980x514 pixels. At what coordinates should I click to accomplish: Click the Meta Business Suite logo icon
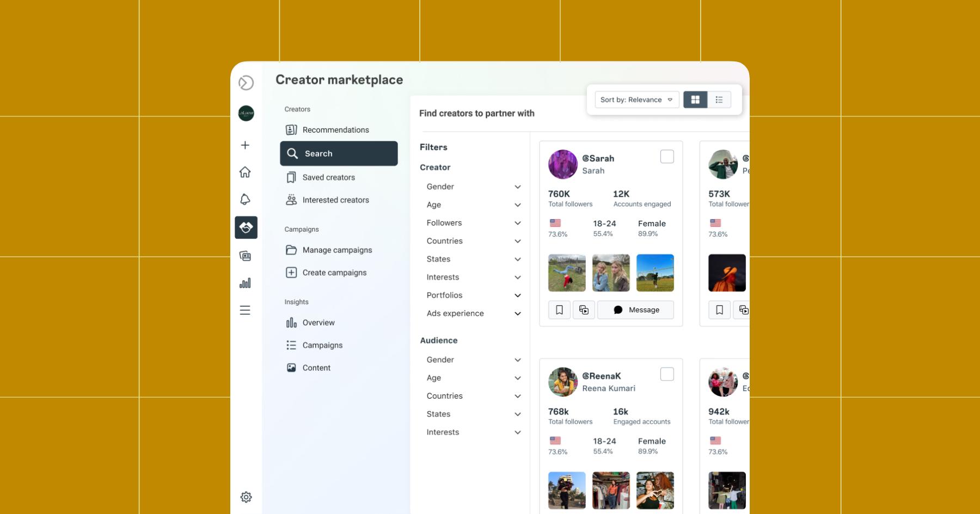pyautogui.click(x=246, y=83)
